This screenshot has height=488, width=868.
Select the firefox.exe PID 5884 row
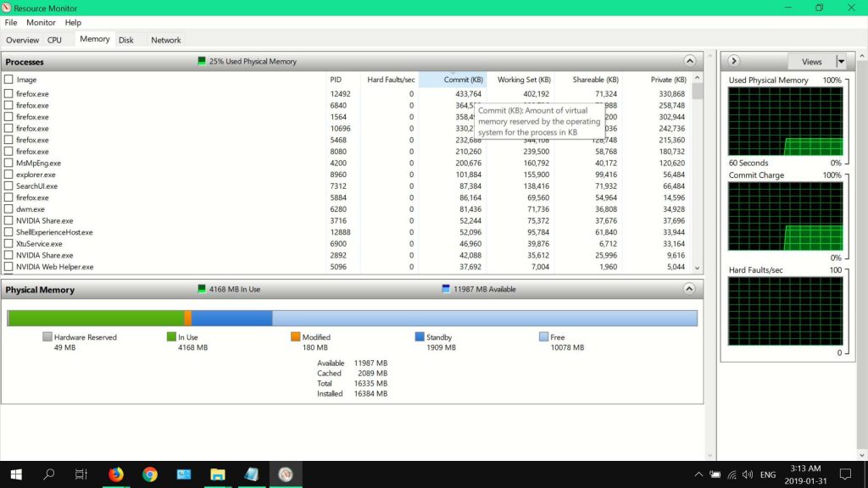(x=347, y=197)
